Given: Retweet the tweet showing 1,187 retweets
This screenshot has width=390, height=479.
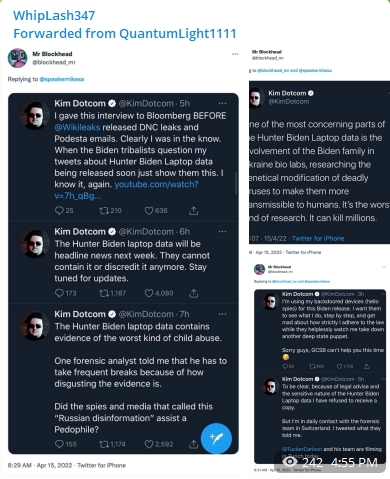Looking at the screenshot, I should (x=104, y=293).
